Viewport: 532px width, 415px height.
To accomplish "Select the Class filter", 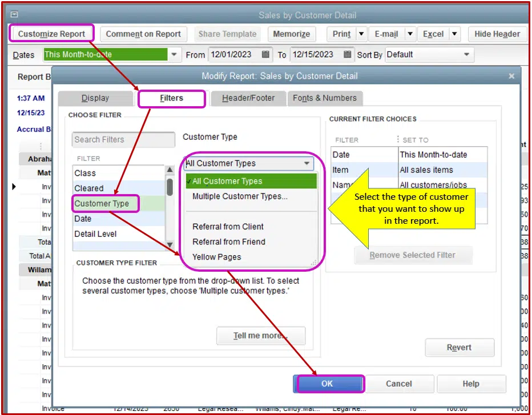I will pyautogui.click(x=118, y=173).
